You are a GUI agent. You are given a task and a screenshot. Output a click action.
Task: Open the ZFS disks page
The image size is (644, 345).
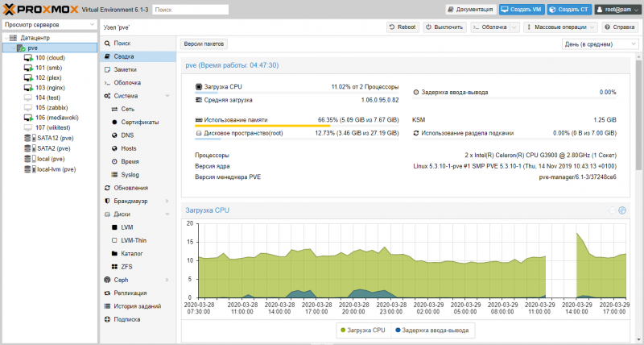click(x=127, y=266)
